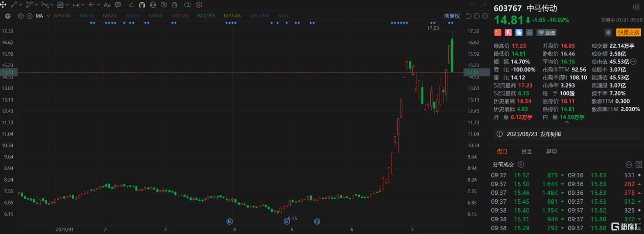Select the wave pattern drawing tool
644x234 pixels.
(44, 5)
